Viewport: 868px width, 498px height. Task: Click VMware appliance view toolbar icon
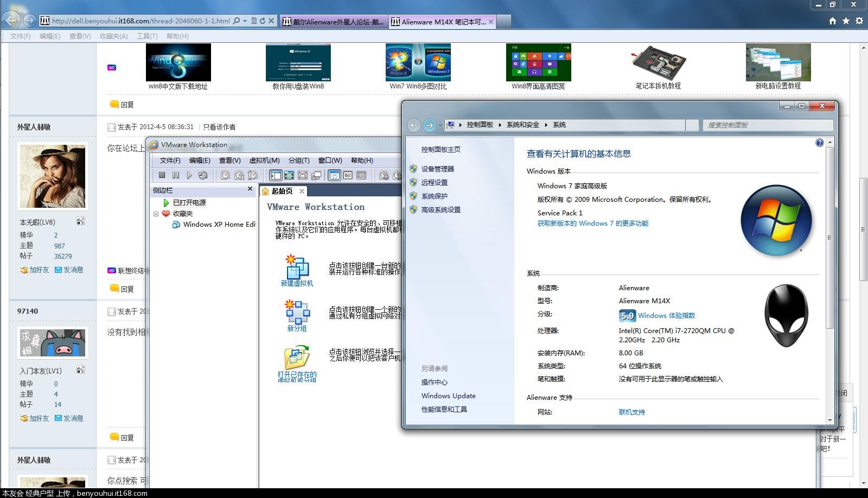coord(348,175)
